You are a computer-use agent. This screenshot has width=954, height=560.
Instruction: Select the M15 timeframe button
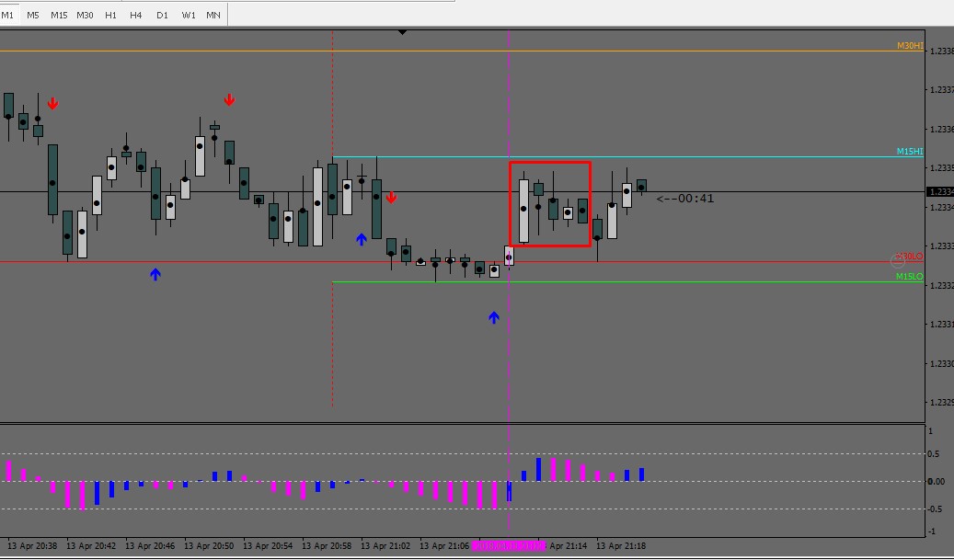tap(59, 16)
